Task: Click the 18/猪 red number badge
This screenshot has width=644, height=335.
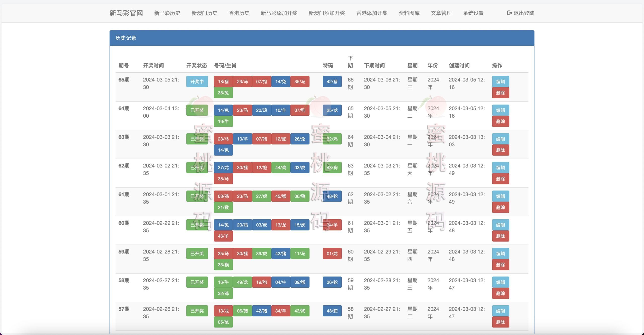Action: pyautogui.click(x=223, y=82)
